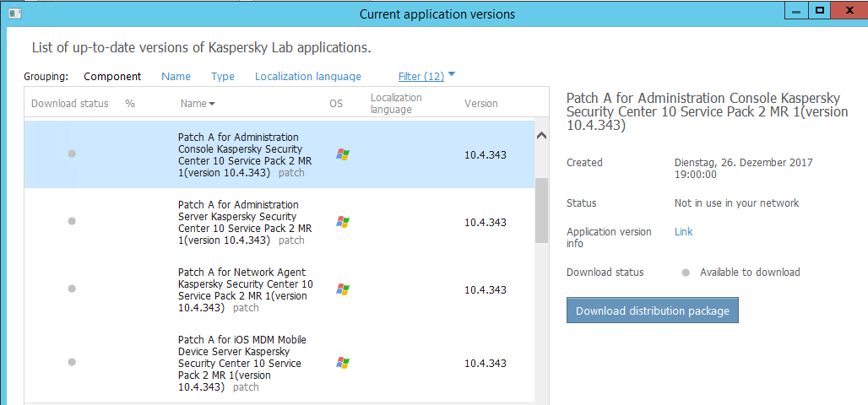Sort list by the Name column header
This screenshot has height=405, width=868.
coord(197,104)
